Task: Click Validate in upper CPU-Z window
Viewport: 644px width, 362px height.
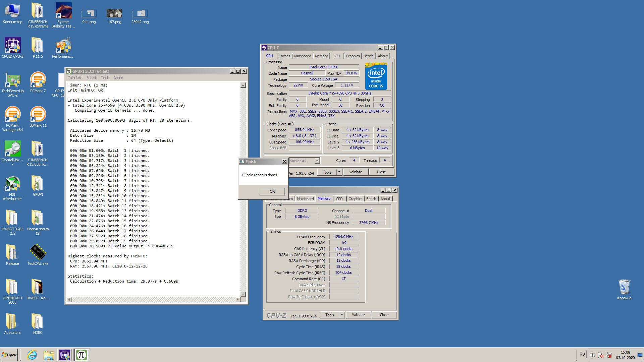Action: point(356,172)
